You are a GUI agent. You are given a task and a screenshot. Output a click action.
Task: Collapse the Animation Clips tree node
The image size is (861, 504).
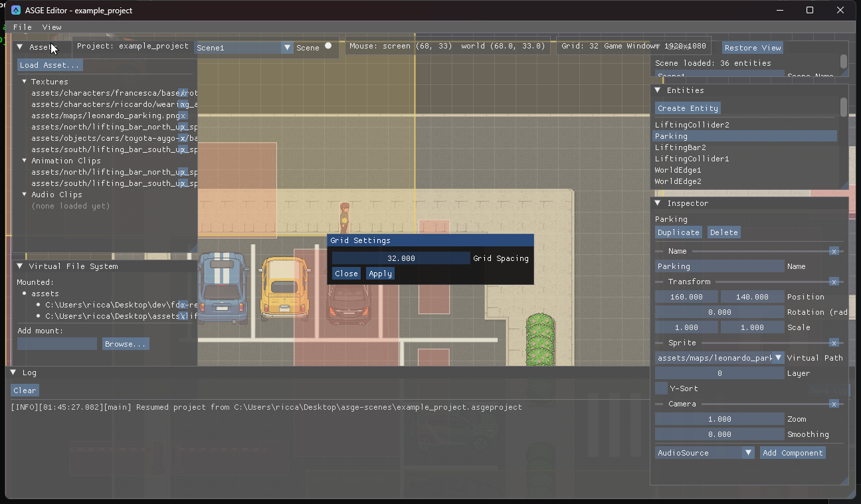(x=24, y=161)
